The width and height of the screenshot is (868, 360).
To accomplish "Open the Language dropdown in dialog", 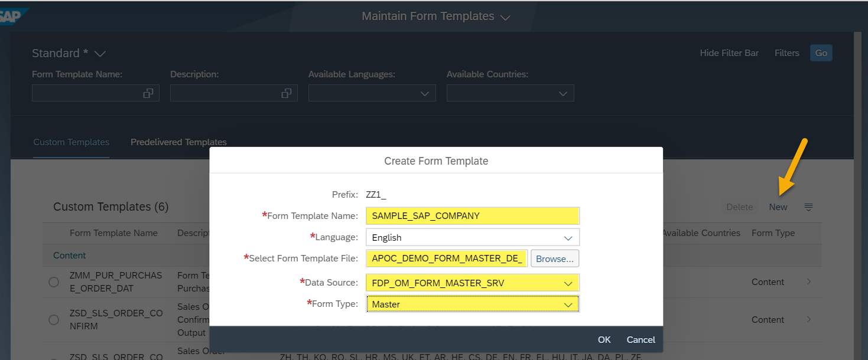I will click(x=568, y=238).
